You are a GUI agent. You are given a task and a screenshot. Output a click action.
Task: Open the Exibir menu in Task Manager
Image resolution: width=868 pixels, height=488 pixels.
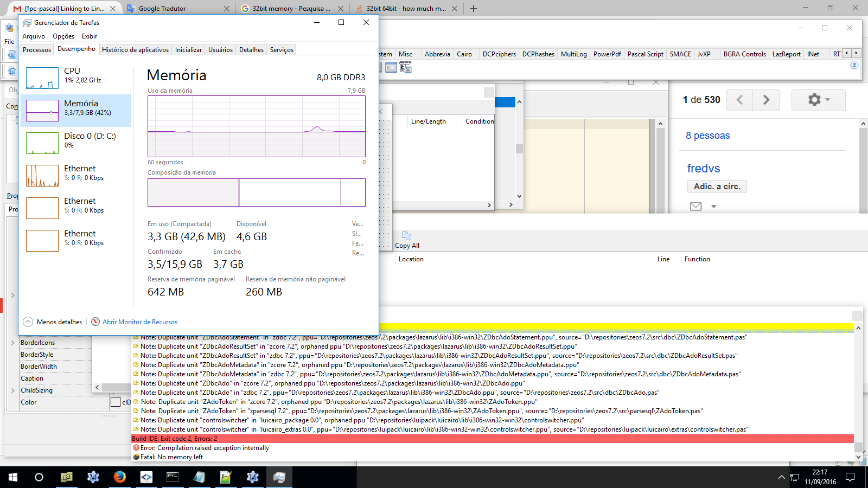(x=90, y=36)
